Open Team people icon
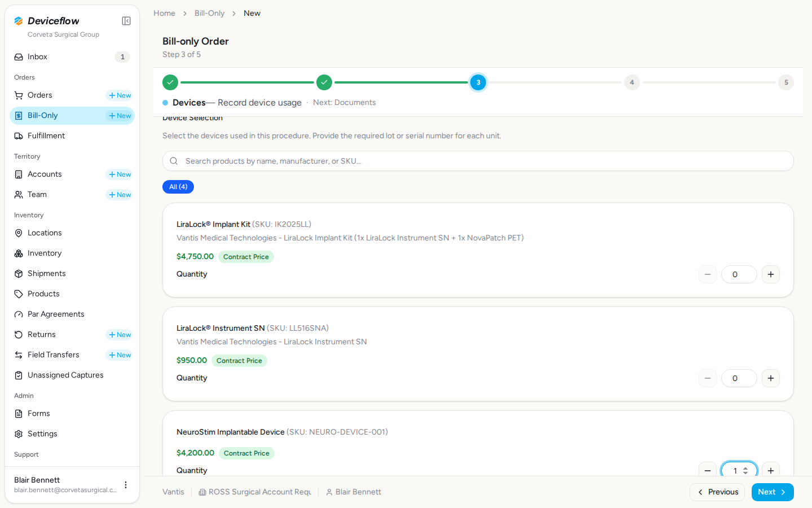This screenshot has height=508, width=812. point(19,195)
